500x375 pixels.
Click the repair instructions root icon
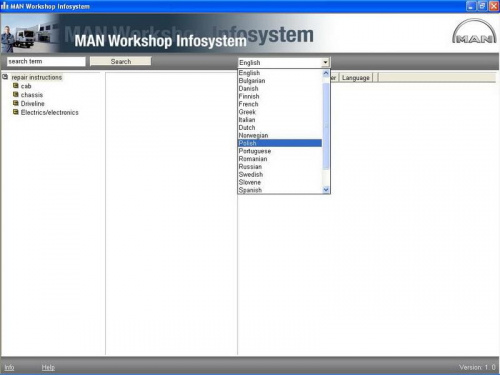(x=5, y=77)
